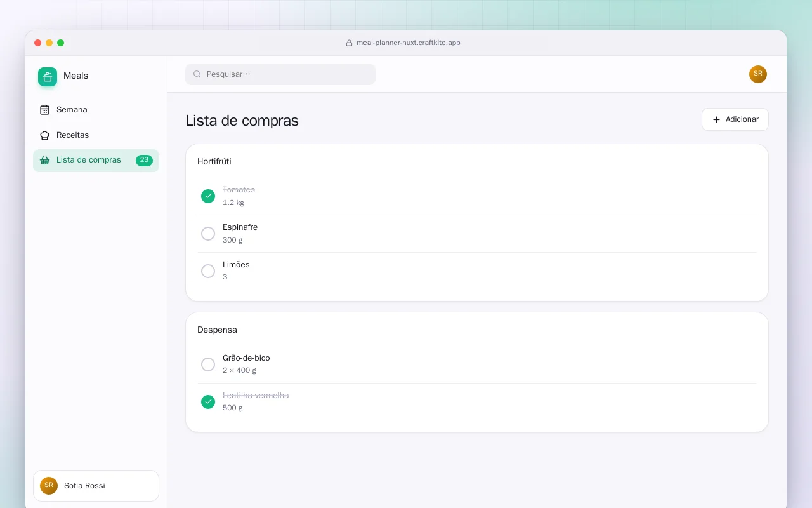Image resolution: width=812 pixels, height=508 pixels.
Task: Click the Lista de compras basket icon
Action: pyautogui.click(x=44, y=160)
